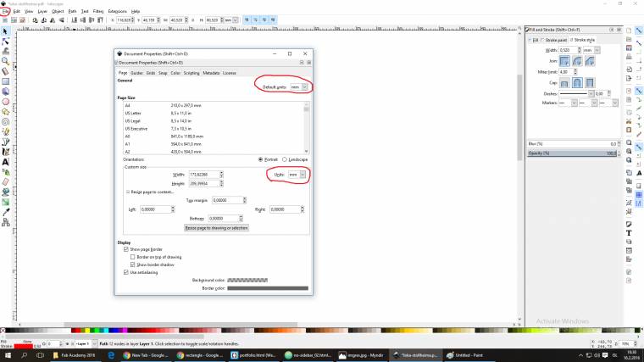Select the Zoom magnifier tool

(x=5, y=61)
